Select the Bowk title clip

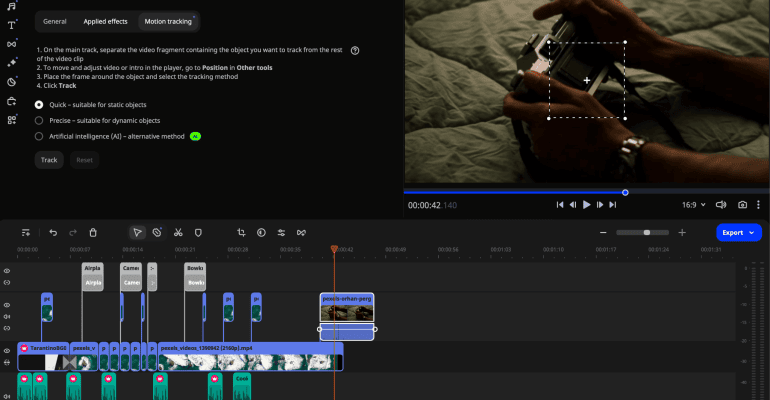195,277
